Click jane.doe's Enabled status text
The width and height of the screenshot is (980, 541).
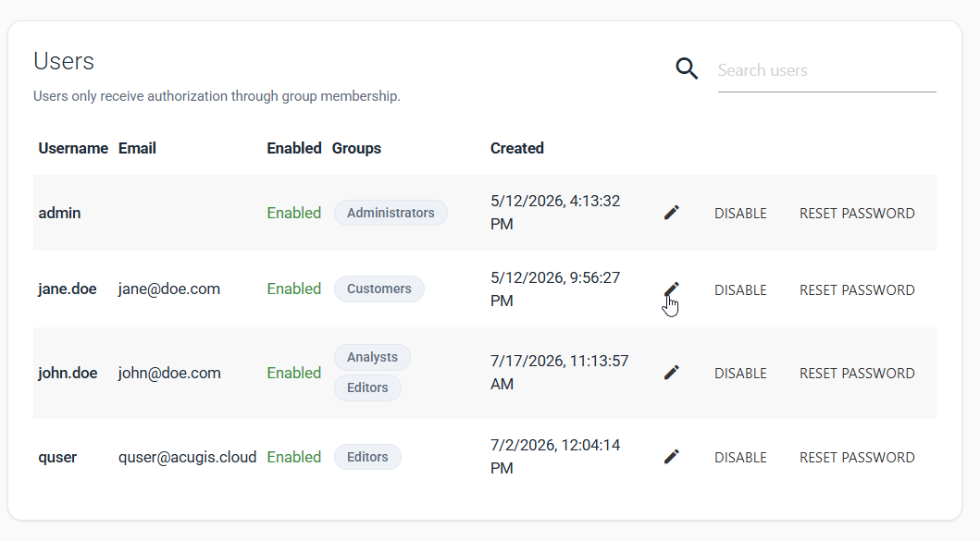pyautogui.click(x=293, y=289)
